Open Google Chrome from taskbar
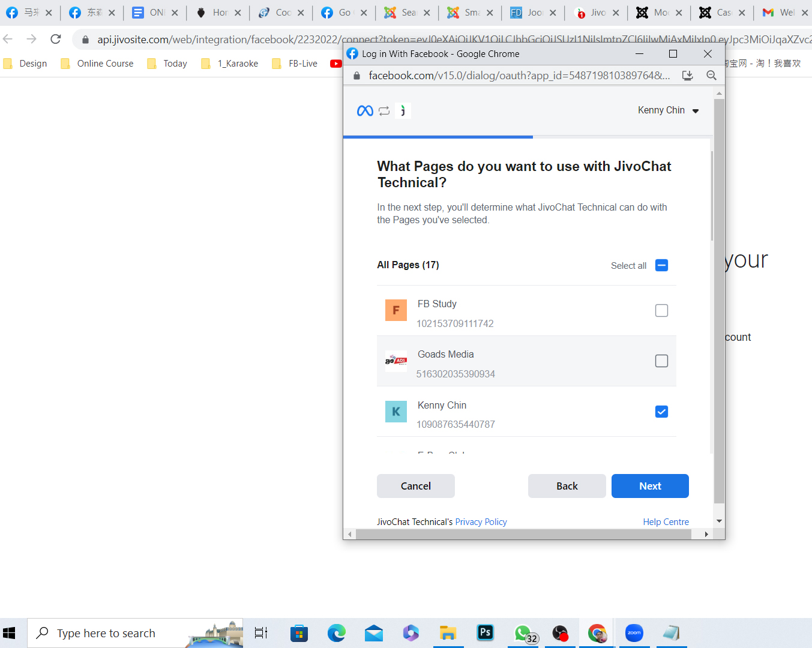The width and height of the screenshot is (812, 648). (597, 633)
